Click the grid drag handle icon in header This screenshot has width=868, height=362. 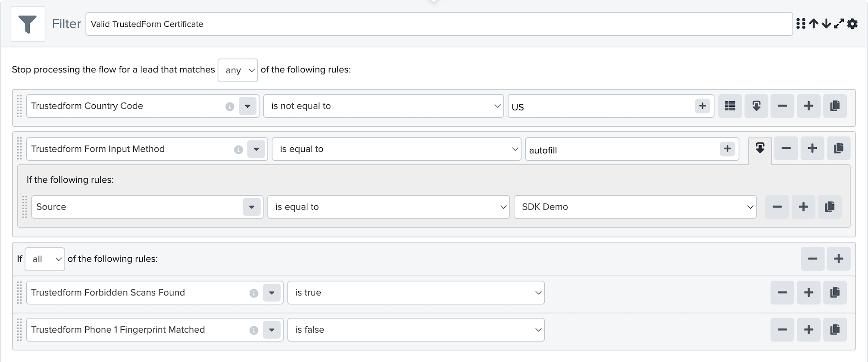pos(801,24)
